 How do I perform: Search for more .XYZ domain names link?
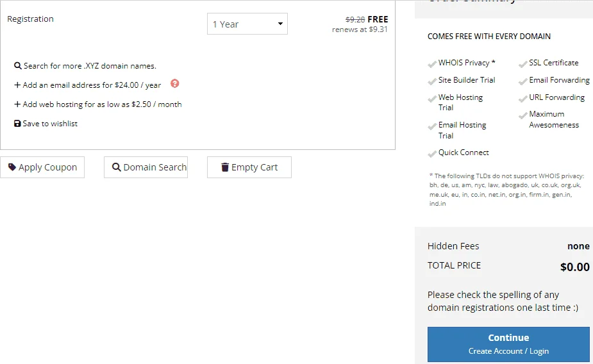click(90, 66)
